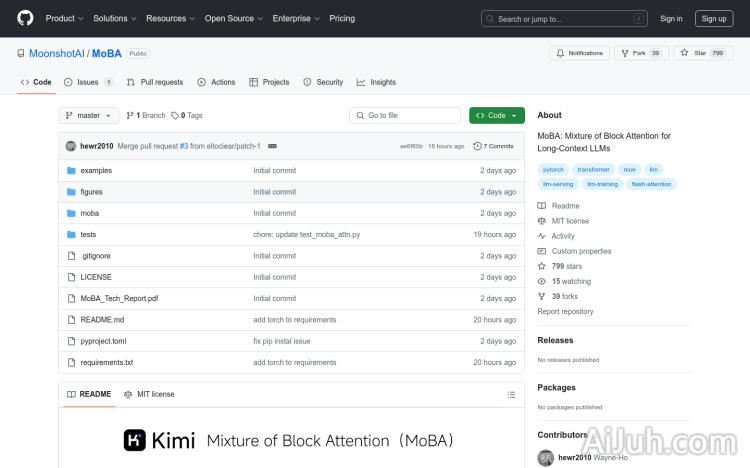Expand the master branch dropdown

pos(89,116)
